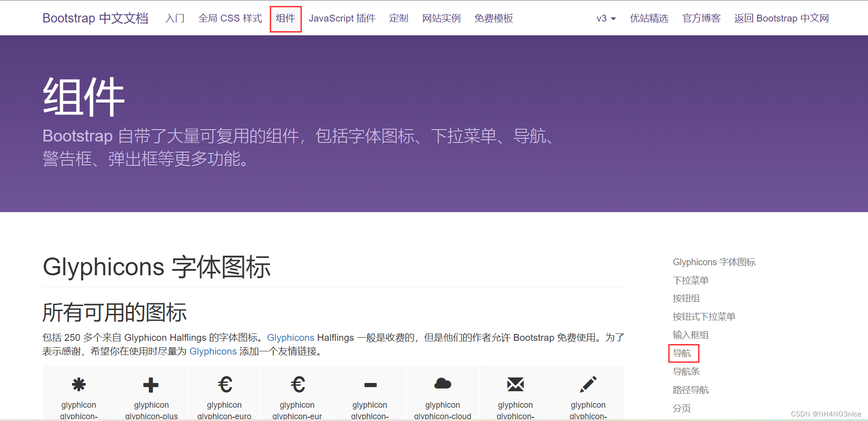This screenshot has width=868, height=421.
Task: Click the minus glyphicon icon
Action: 370,385
